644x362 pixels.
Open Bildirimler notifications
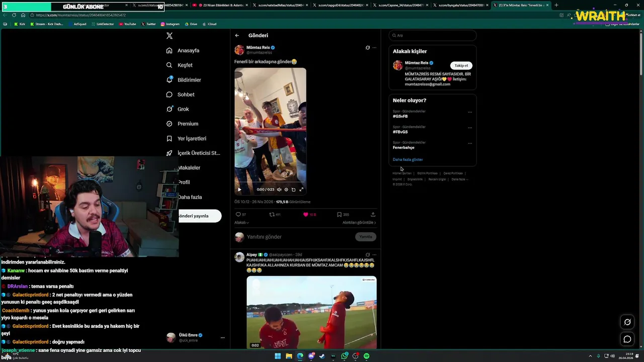pos(184,80)
